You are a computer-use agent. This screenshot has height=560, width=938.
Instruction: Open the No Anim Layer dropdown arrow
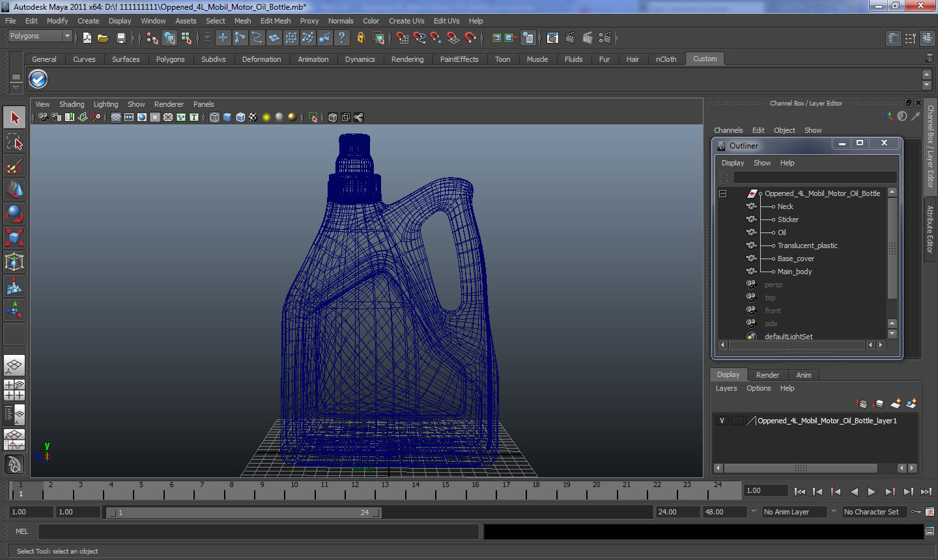(754, 512)
